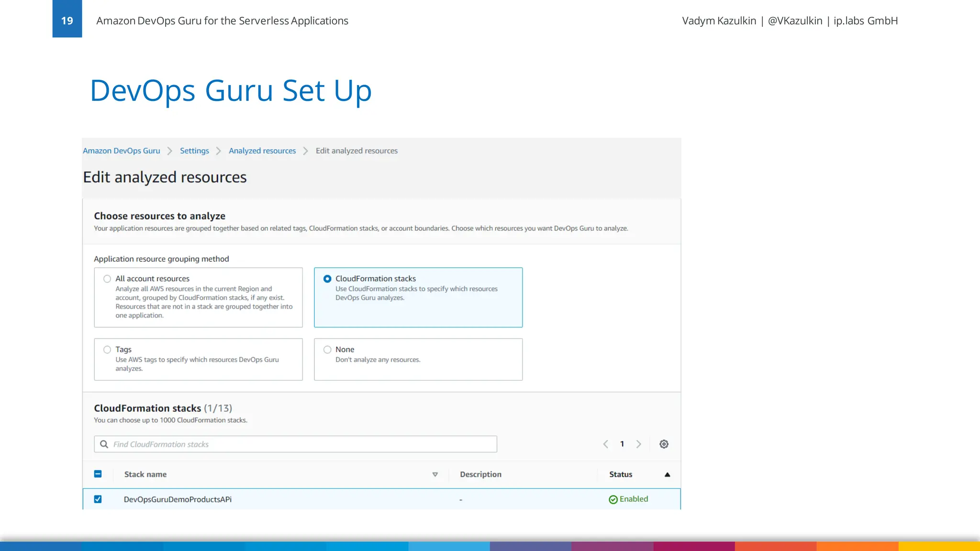The height and width of the screenshot is (551, 980).
Task: Toggle the select-all stacks header checkbox
Action: tap(98, 474)
